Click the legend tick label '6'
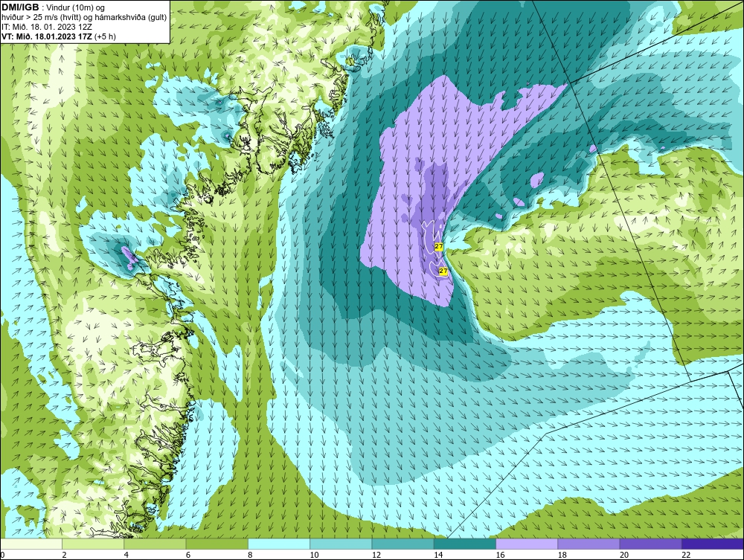This screenshot has height=560, width=744. tap(188, 556)
